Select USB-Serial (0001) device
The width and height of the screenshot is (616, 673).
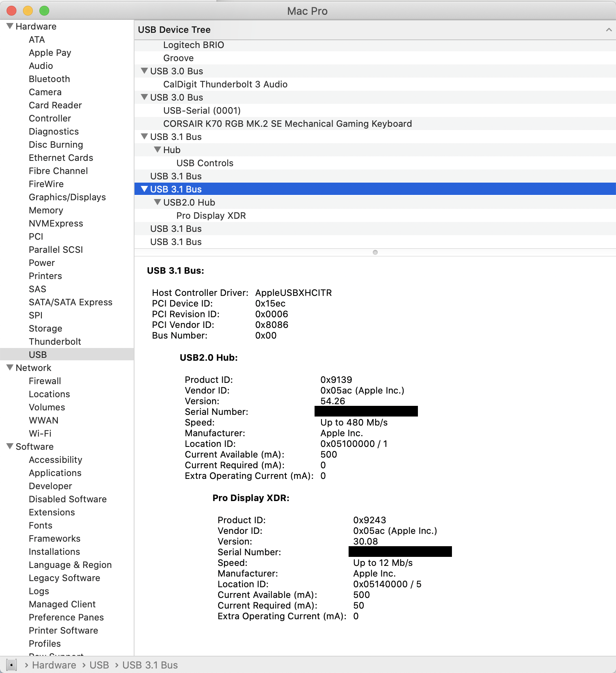[375, 110]
